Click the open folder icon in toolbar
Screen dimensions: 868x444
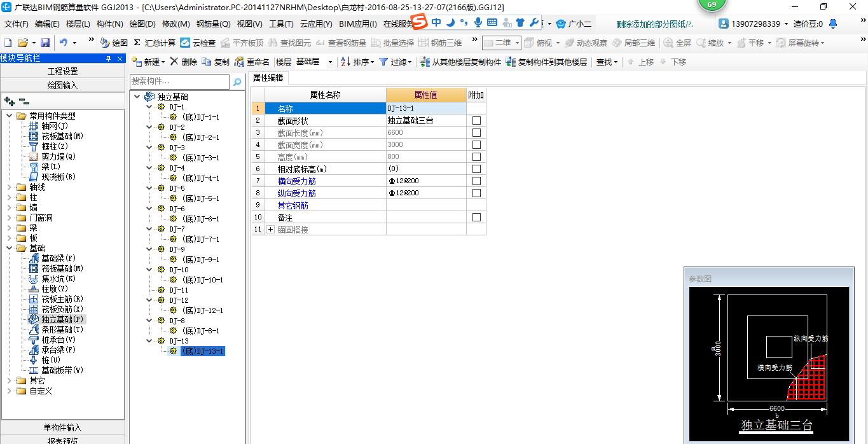pos(22,43)
